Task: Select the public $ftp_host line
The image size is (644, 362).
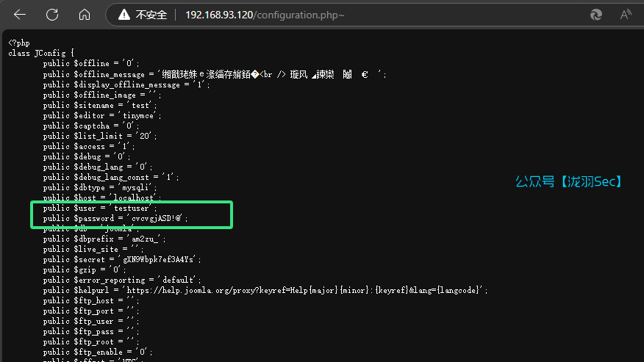Action: [x=91, y=300]
